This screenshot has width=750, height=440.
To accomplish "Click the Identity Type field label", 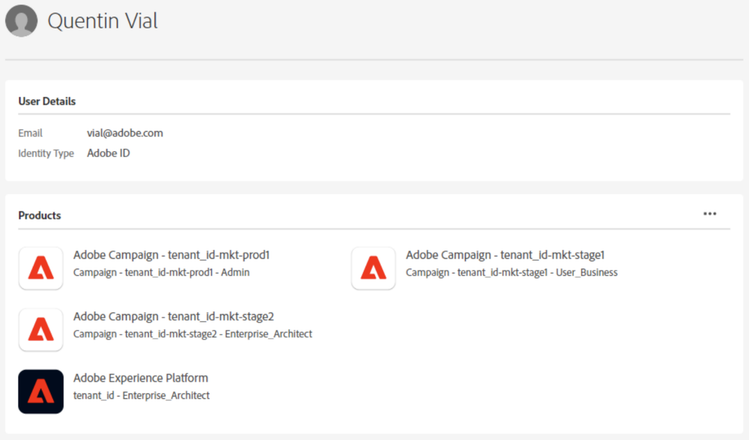I will 46,153.
